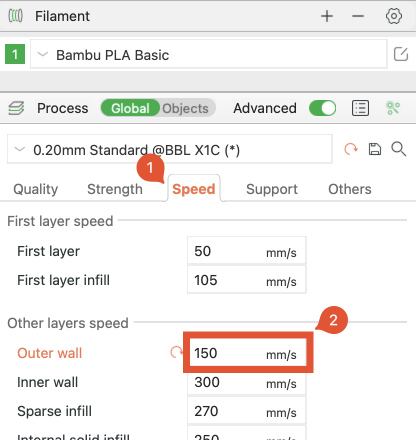Open filament settings gear icon

tap(394, 16)
